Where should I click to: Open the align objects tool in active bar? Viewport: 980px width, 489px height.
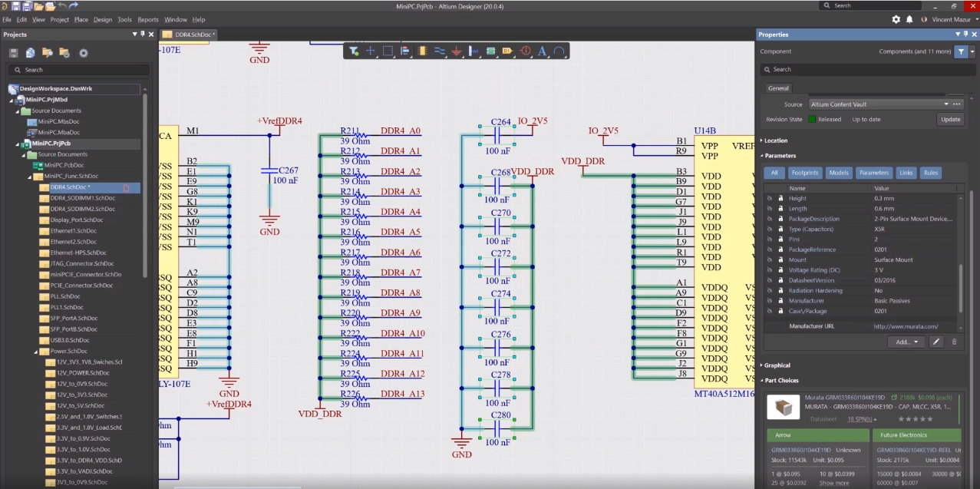pos(404,51)
